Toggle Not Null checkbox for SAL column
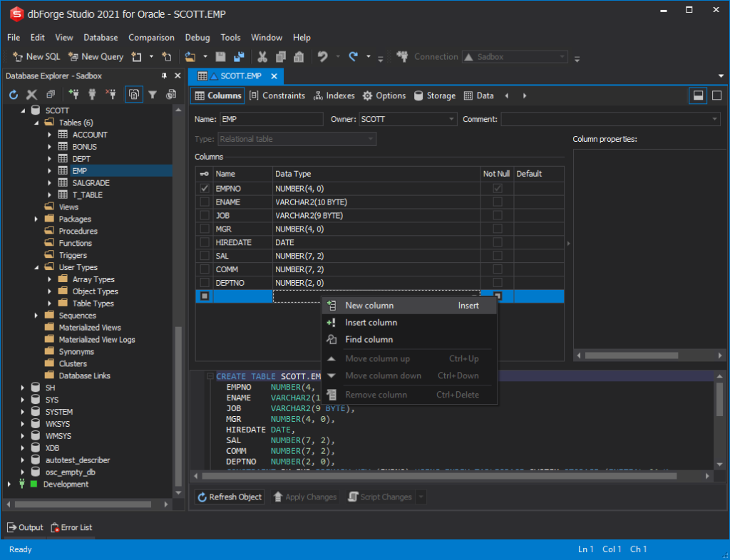Image resolution: width=730 pixels, height=560 pixels. tap(498, 256)
